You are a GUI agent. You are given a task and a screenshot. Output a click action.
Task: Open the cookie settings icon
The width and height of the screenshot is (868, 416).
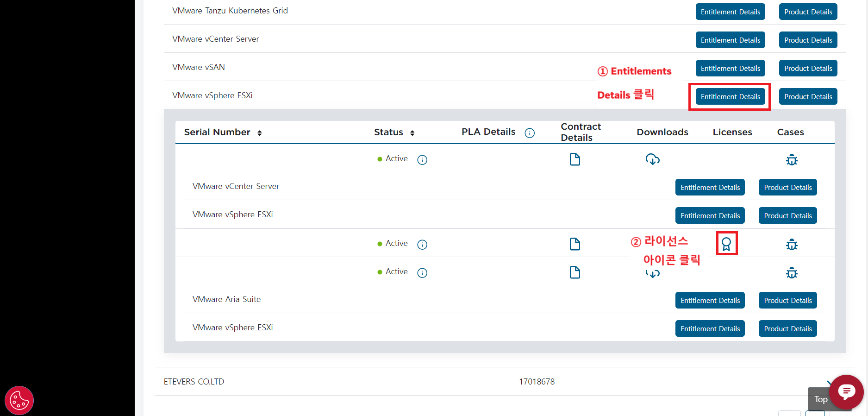(x=19, y=400)
